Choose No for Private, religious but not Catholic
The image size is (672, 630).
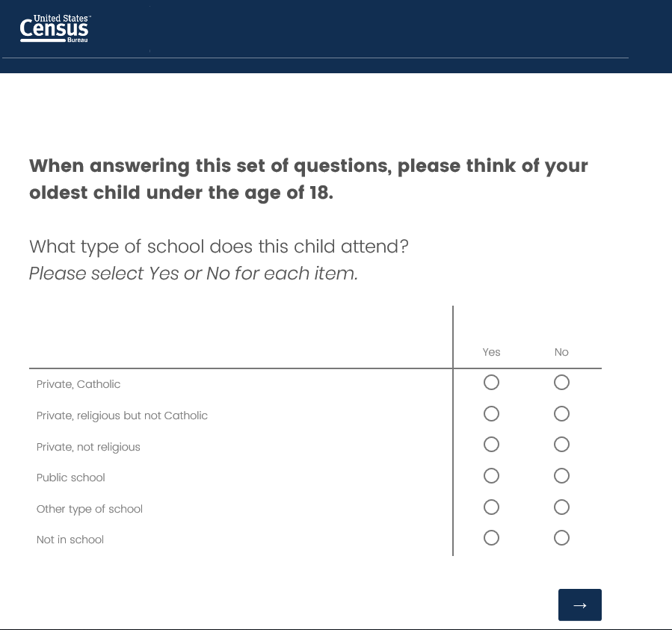point(562,414)
